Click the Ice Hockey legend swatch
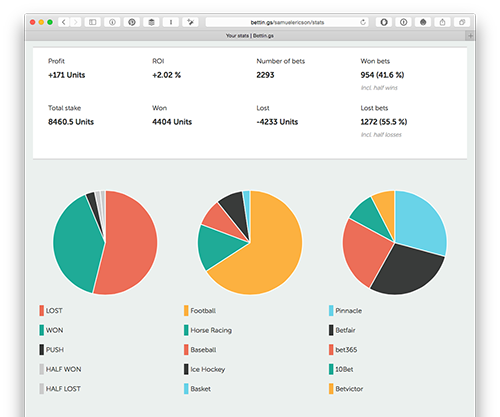 tap(186, 369)
